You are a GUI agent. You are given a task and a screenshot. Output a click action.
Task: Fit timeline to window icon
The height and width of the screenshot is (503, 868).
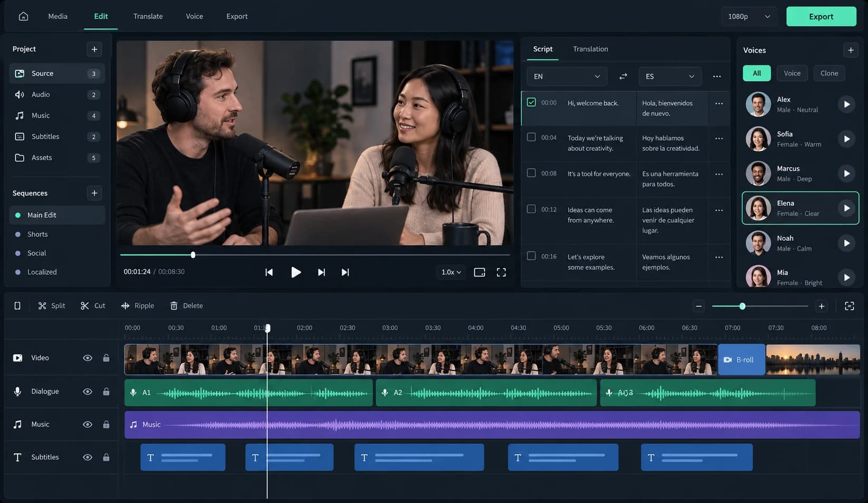850,306
